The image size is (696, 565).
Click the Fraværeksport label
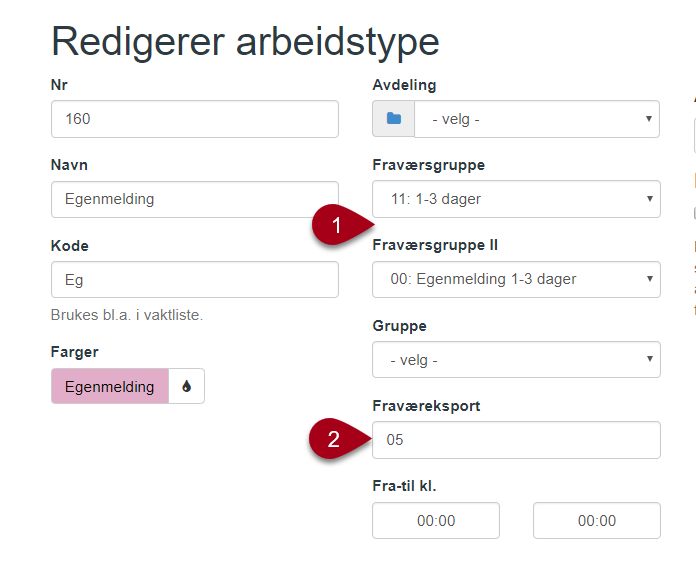click(x=426, y=406)
